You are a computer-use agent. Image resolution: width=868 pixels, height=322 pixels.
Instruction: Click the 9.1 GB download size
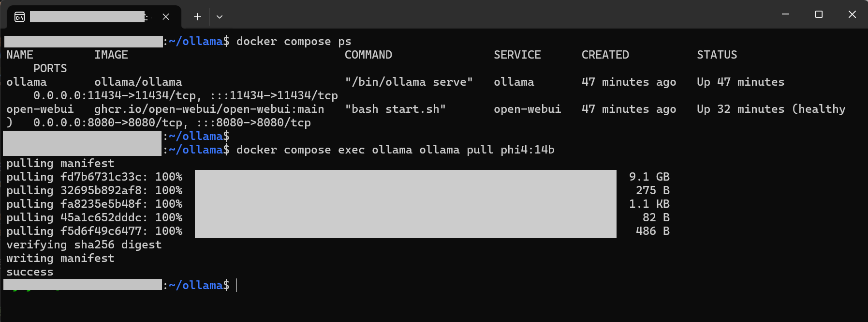649,177
